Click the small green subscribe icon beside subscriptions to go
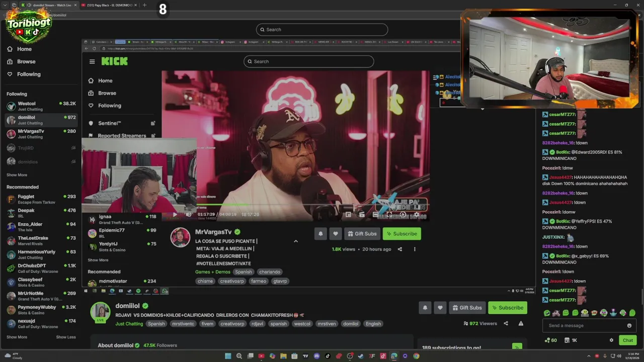644x362 pixels. [x=516, y=347]
